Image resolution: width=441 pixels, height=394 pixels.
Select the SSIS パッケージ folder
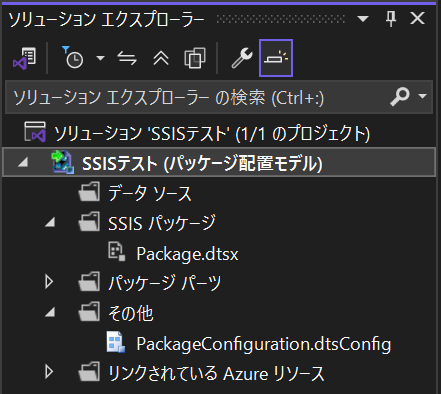[x=162, y=223]
